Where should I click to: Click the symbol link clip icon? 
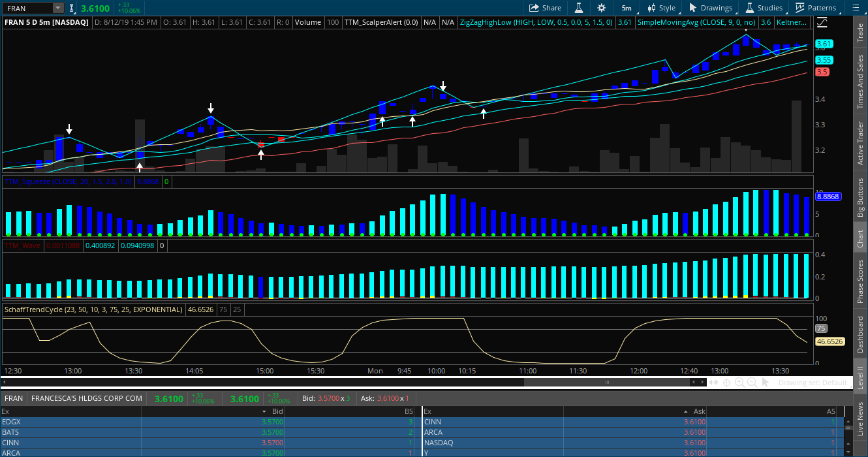pyautogui.click(x=71, y=8)
